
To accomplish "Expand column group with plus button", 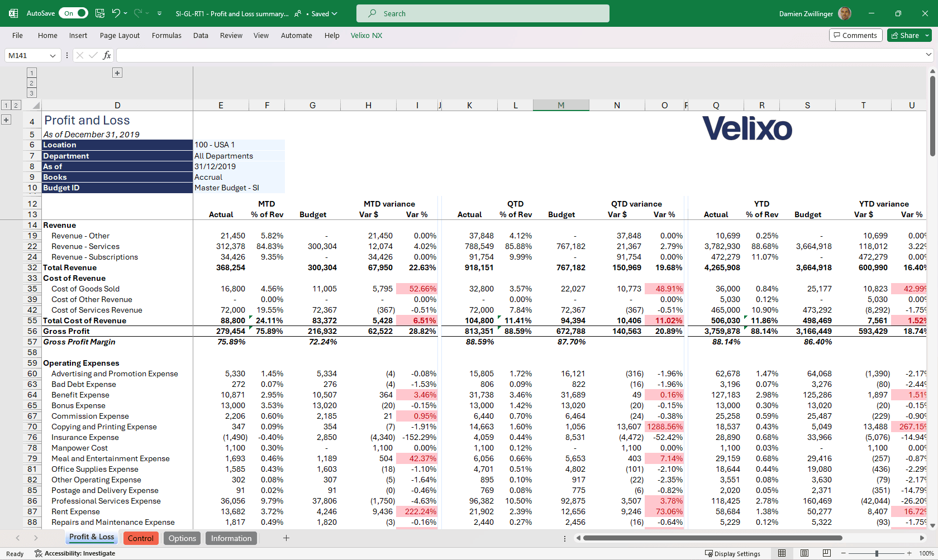I will click(117, 73).
